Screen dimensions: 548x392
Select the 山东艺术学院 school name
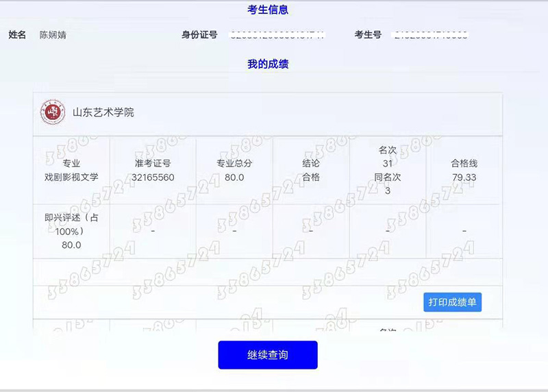pos(103,112)
